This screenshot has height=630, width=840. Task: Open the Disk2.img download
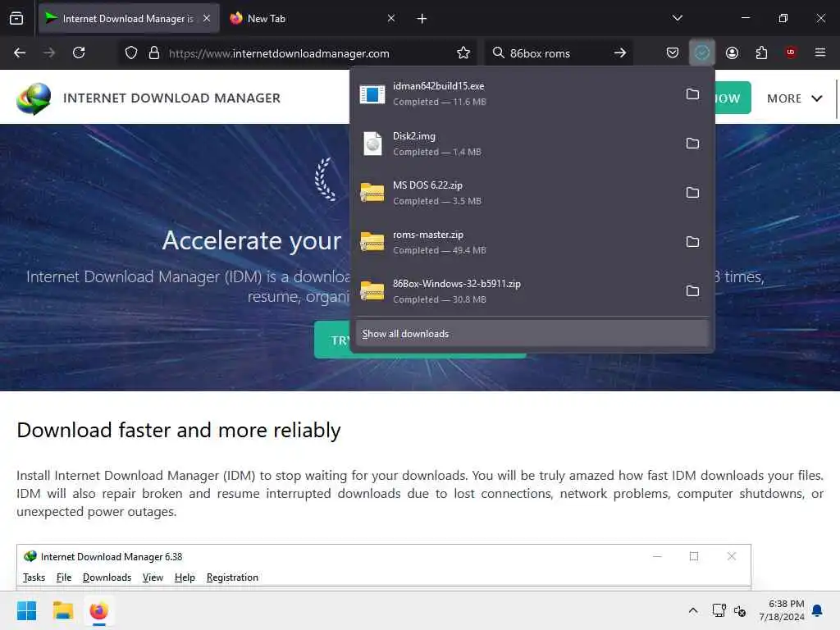click(x=514, y=143)
